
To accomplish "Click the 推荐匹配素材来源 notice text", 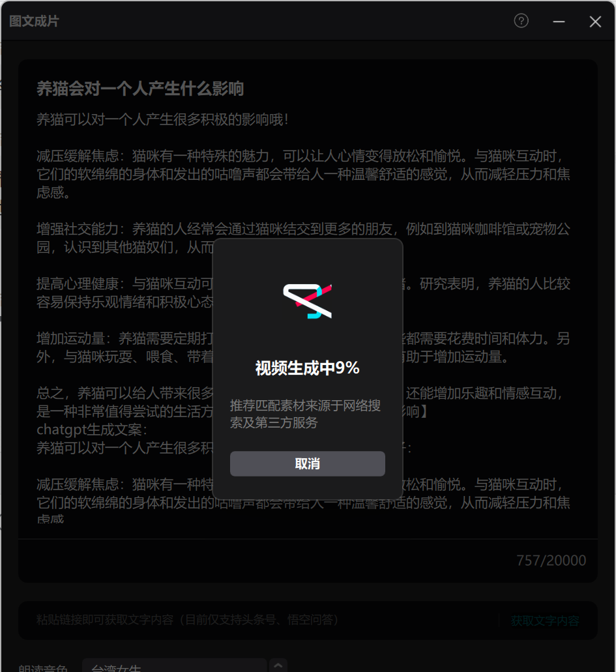I will 305,414.
